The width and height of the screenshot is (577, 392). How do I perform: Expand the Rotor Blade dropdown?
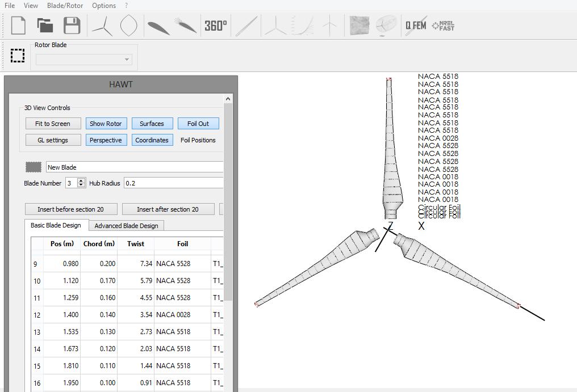tap(84, 60)
